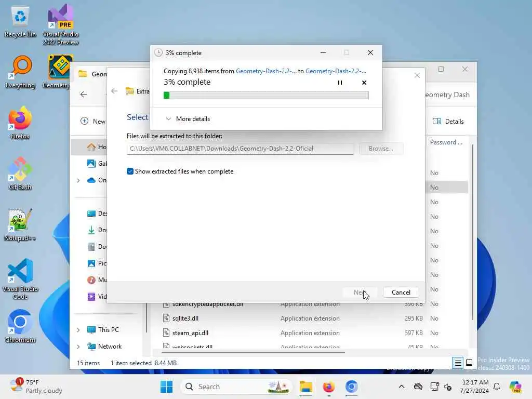Click the copy progress bar
This screenshot has height=399, width=532.
pyautogui.click(x=266, y=96)
